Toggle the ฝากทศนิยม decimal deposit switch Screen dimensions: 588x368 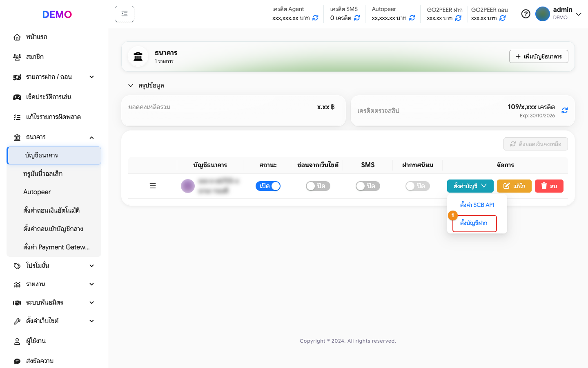[x=418, y=186]
